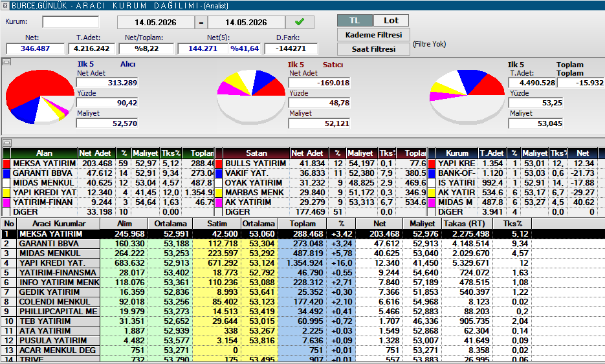This screenshot has width=605, height=364.
Task: Click the Ilk 5 Satıcı pie chart
Action: [x=251, y=97]
